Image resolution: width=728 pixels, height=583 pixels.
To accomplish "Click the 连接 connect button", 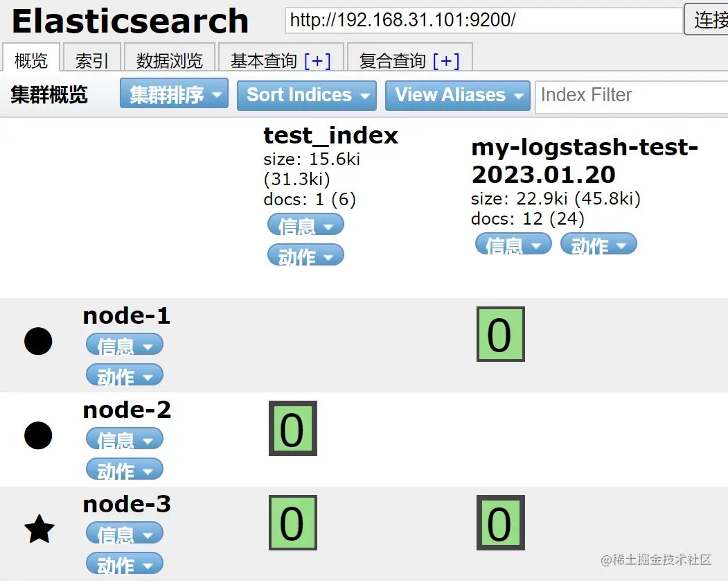I will point(707,19).
